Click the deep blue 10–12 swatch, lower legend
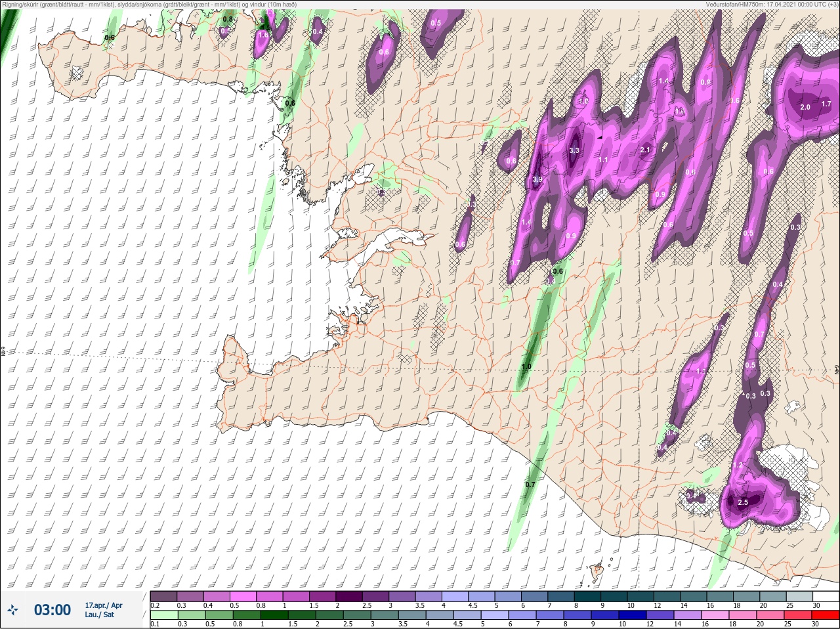The height and width of the screenshot is (629, 840). (633, 615)
